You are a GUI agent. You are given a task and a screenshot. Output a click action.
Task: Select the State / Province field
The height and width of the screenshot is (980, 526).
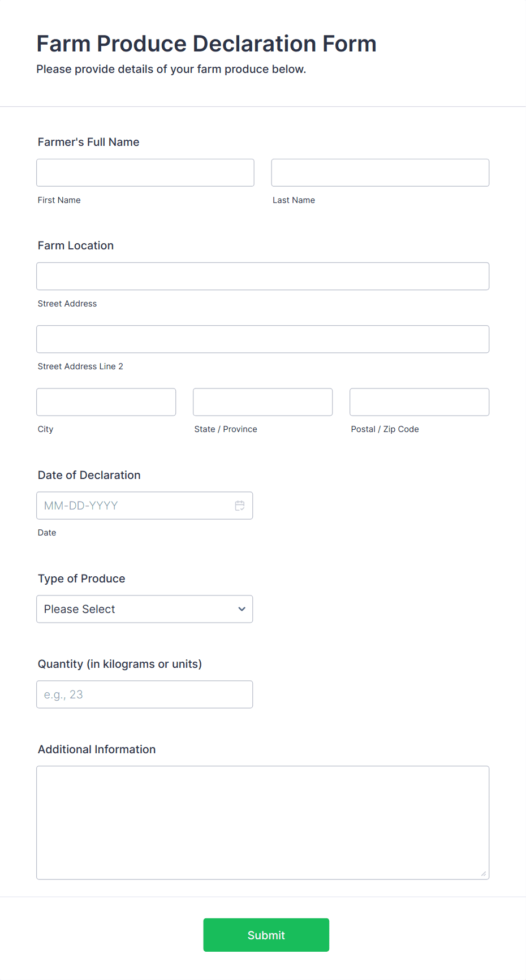pyautogui.click(x=263, y=402)
